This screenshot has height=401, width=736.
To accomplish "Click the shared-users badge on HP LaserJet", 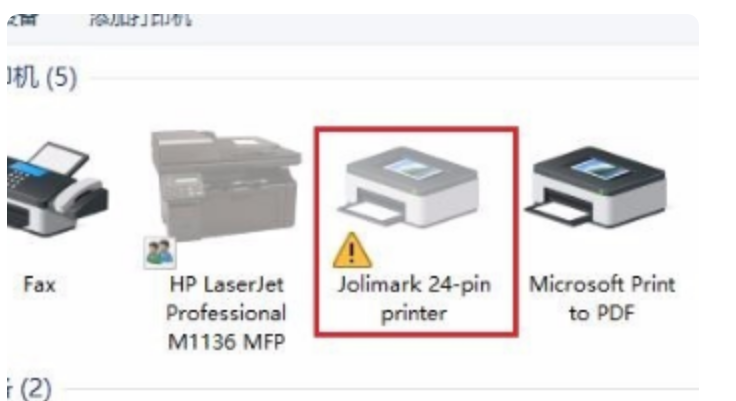I will 160,253.
